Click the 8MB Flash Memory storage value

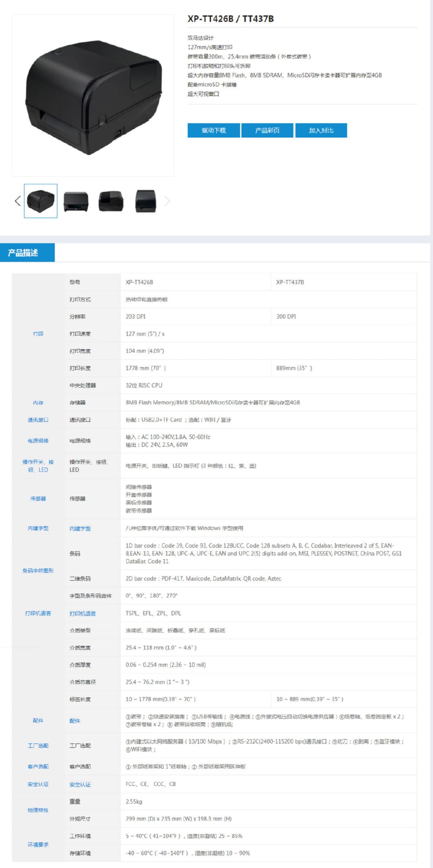[x=213, y=402]
